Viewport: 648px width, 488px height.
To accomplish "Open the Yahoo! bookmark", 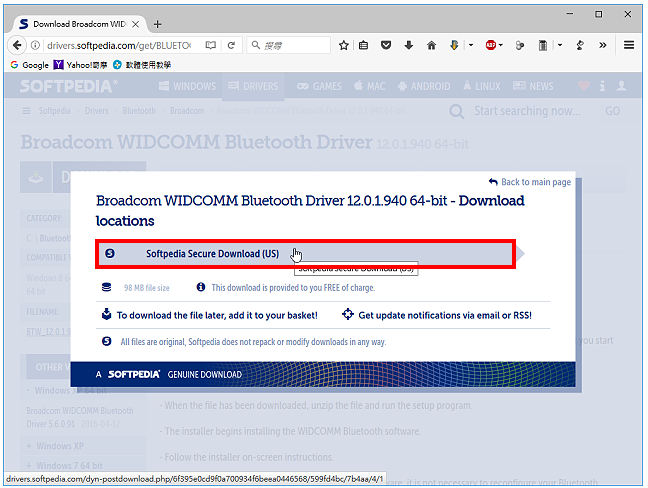I will click(81, 65).
